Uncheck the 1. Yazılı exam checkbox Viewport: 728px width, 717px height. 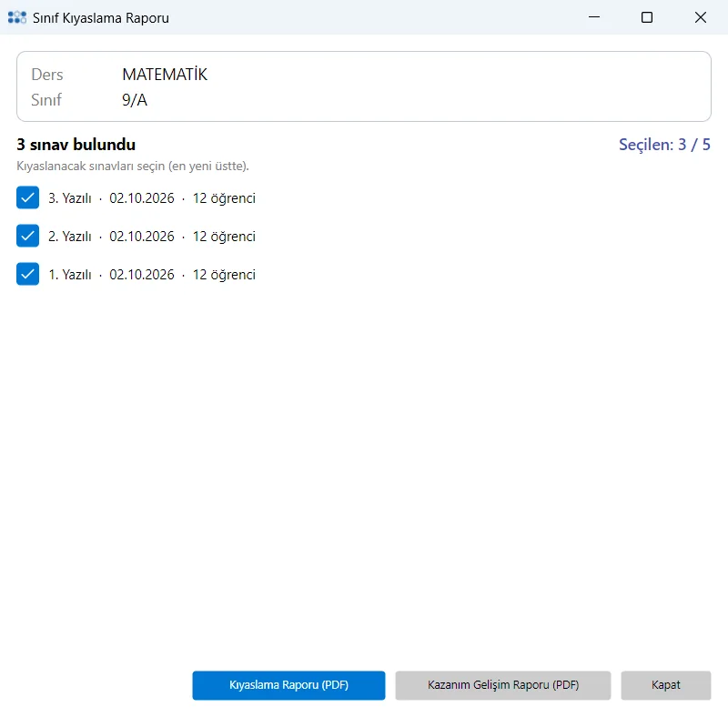click(x=28, y=274)
